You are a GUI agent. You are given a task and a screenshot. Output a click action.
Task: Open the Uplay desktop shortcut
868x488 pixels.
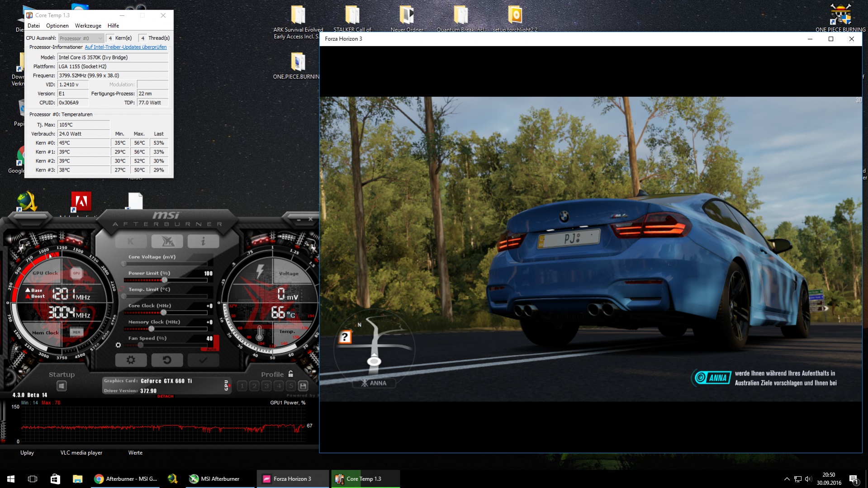(x=27, y=453)
